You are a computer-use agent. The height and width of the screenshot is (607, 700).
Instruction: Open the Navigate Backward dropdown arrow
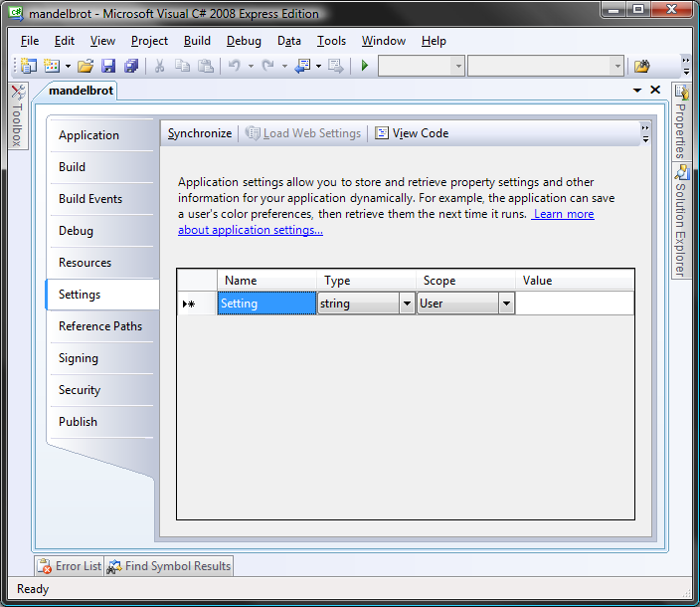(x=319, y=66)
